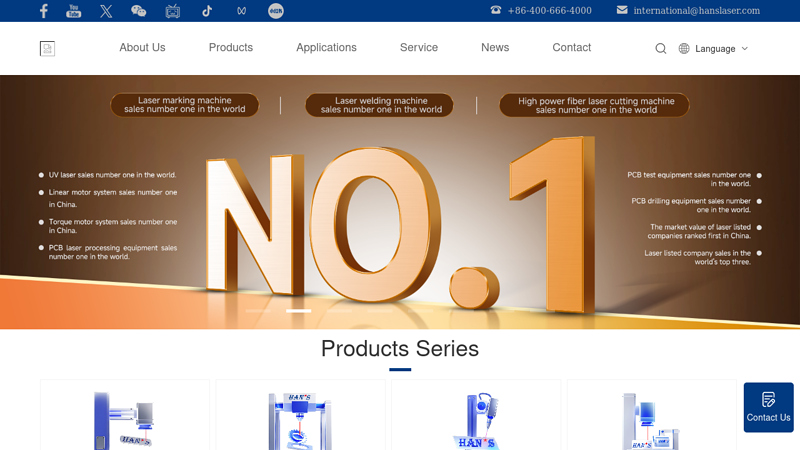Select the first carousel slide indicator
800x450 pixels.
coord(258,310)
